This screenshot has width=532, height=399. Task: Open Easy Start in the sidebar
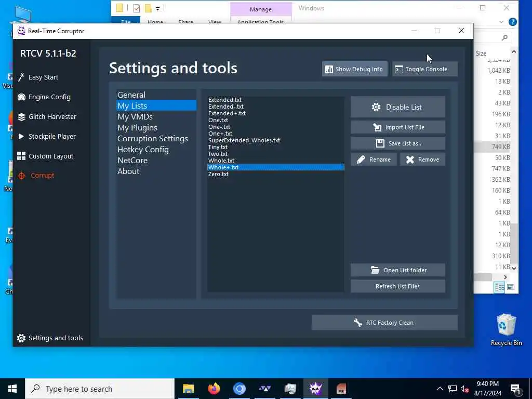38,77
